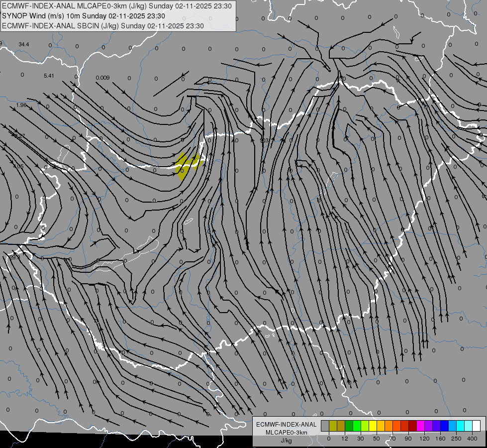Select the olive-yellow swatch right of the legend's 0 tick
Screen dimensions: 487x448
[x=333, y=426]
